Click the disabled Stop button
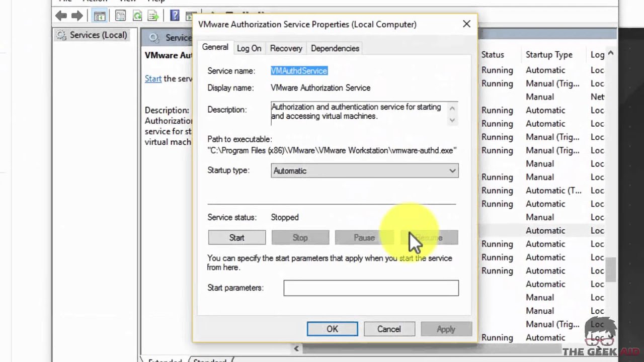 tap(300, 238)
